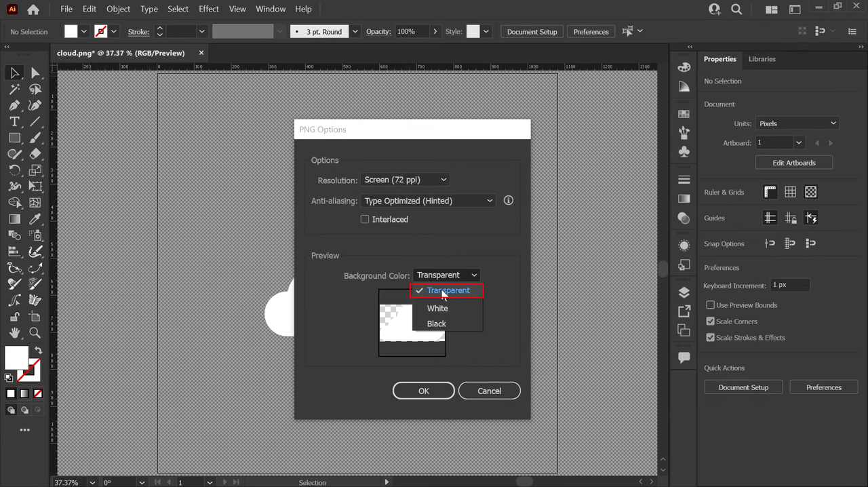The image size is (868, 487).
Task: Activate the Type tool
Action: pyautogui.click(x=14, y=121)
